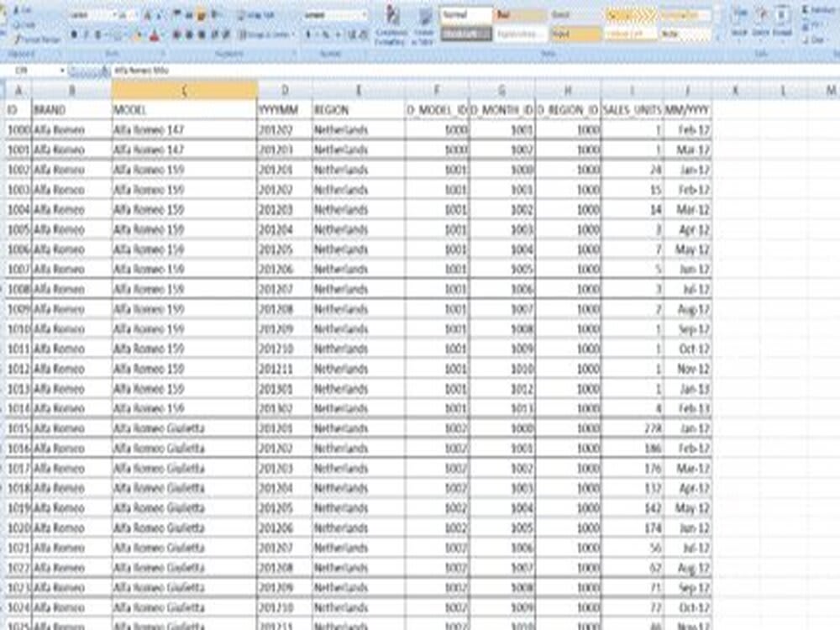Apply Percent Style format
Viewport: 840px width, 630px height.
click(325, 35)
